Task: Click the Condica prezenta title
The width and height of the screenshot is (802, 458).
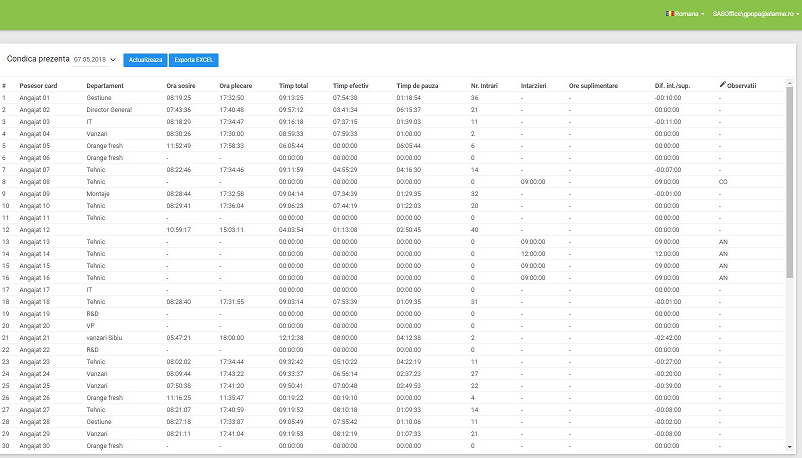Action: [x=38, y=59]
